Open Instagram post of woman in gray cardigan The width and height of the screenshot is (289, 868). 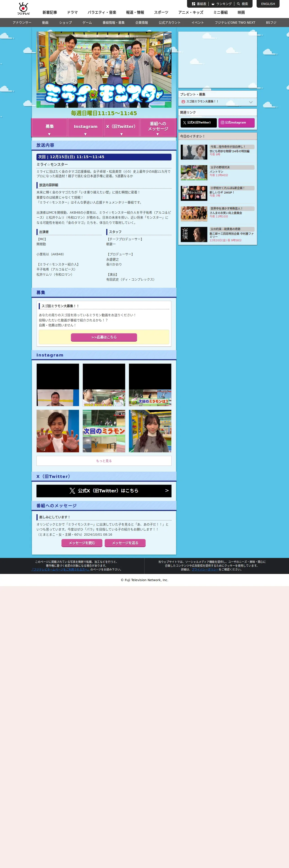point(150,431)
